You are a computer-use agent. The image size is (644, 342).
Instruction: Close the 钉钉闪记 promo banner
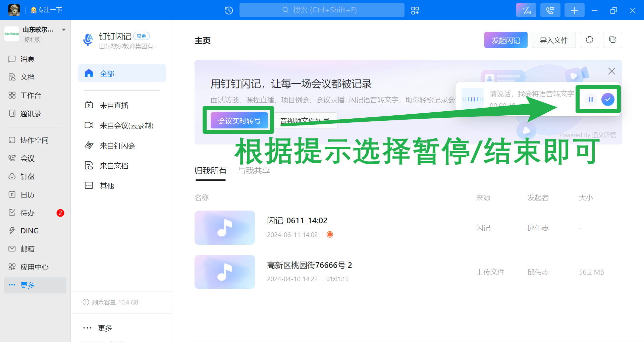[x=611, y=71]
